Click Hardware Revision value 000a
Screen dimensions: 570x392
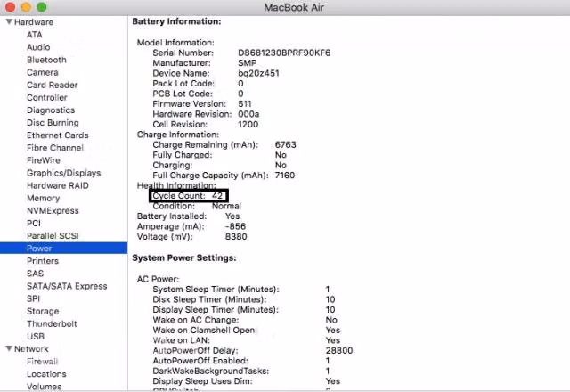(x=248, y=114)
